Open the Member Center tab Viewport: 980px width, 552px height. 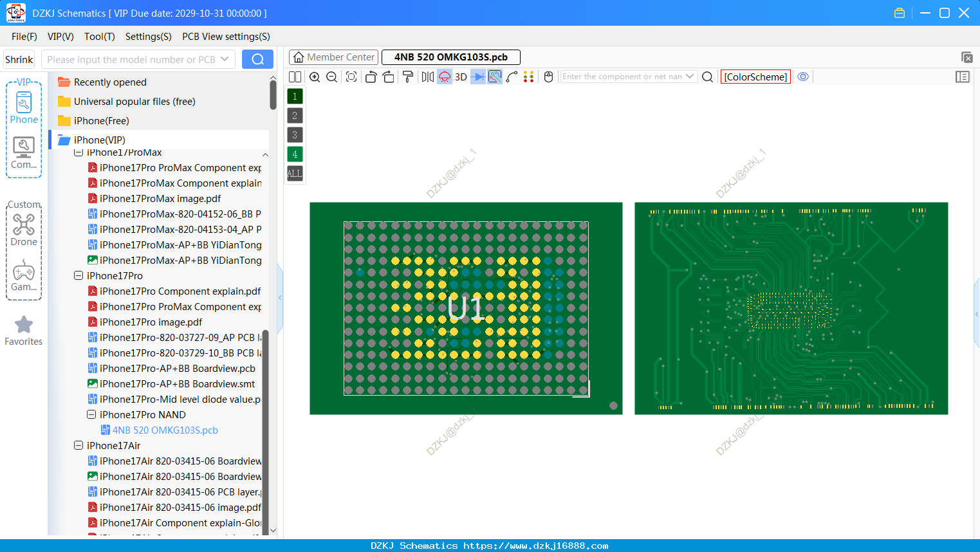click(x=333, y=57)
